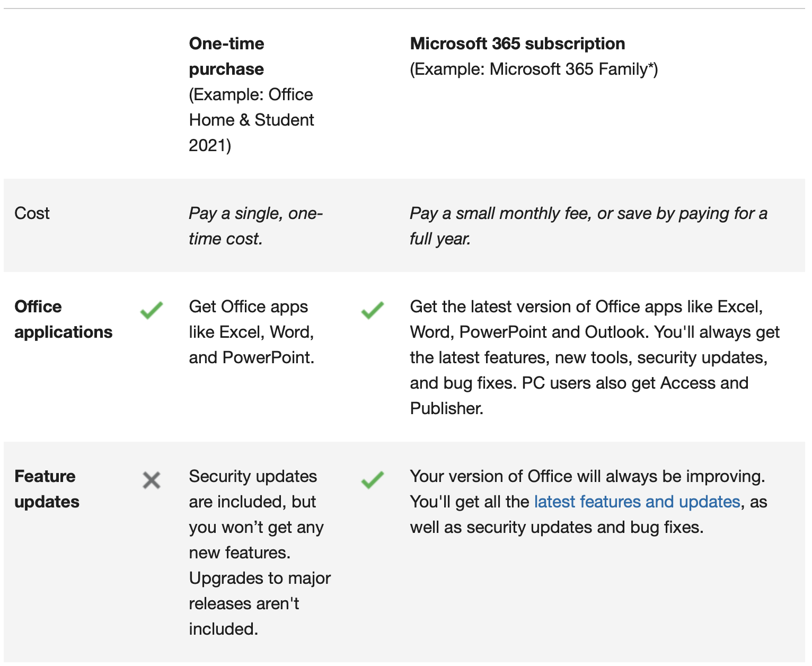Select the Office applications row label
The image size is (812, 666).
tap(63, 319)
